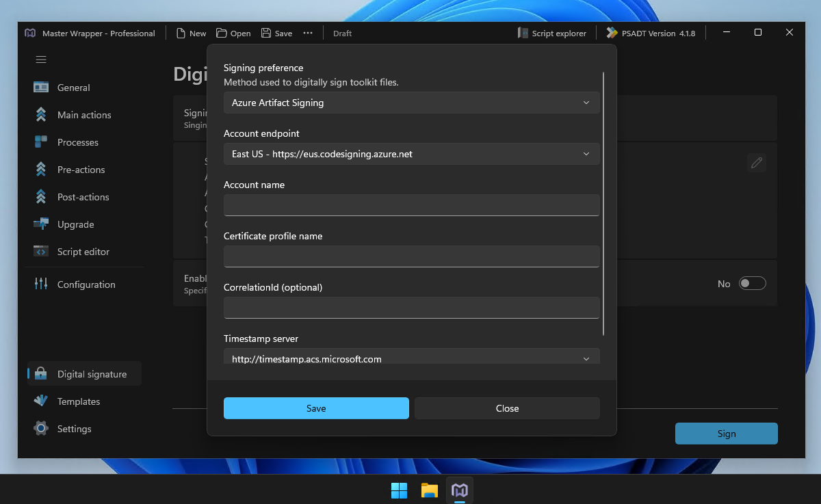Select the Post-actions sidebar label
The height and width of the screenshot is (504, 821).
pyautogui.click(x=83, y=197)
